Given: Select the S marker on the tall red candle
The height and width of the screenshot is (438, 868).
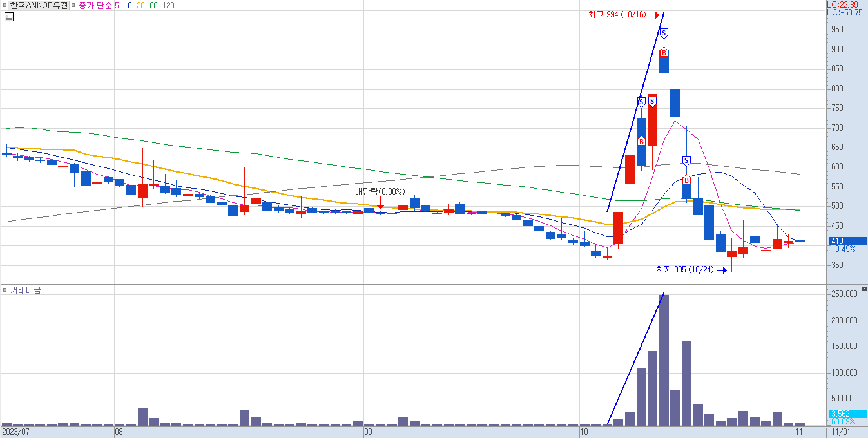Looking at the screenshot, I should click(652, 101).
